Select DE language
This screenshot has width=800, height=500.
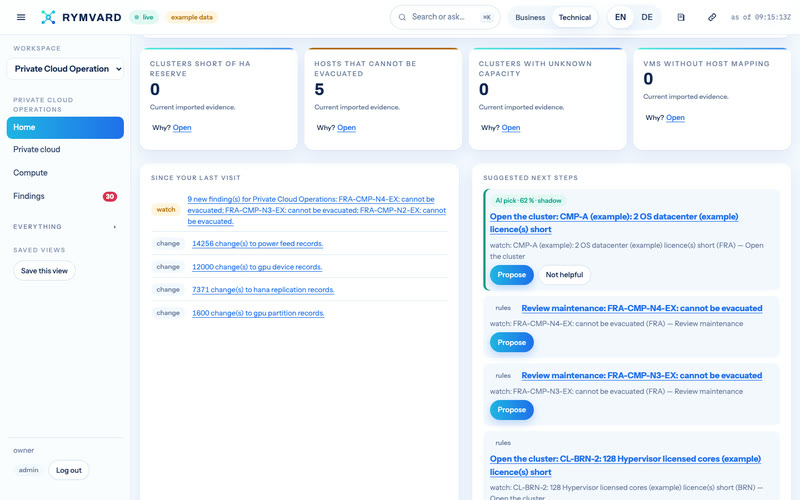(x=647, y=17)
